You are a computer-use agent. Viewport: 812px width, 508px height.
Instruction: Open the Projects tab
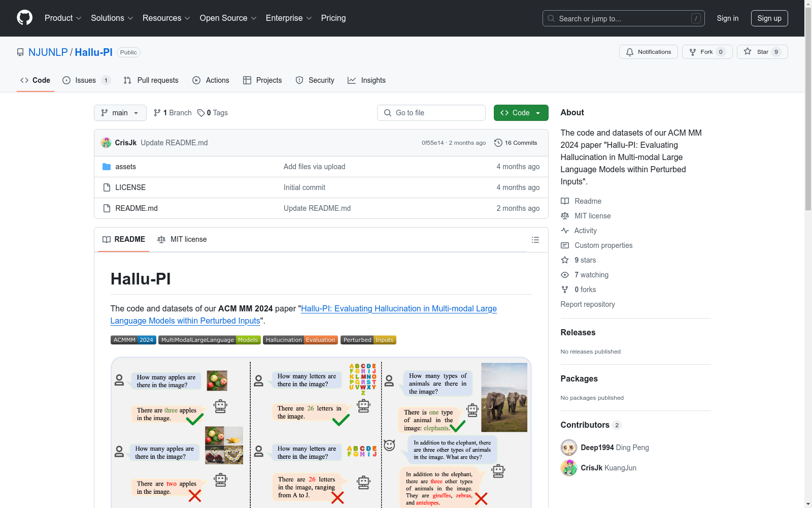pyautogui.click(x=262, y=80)
